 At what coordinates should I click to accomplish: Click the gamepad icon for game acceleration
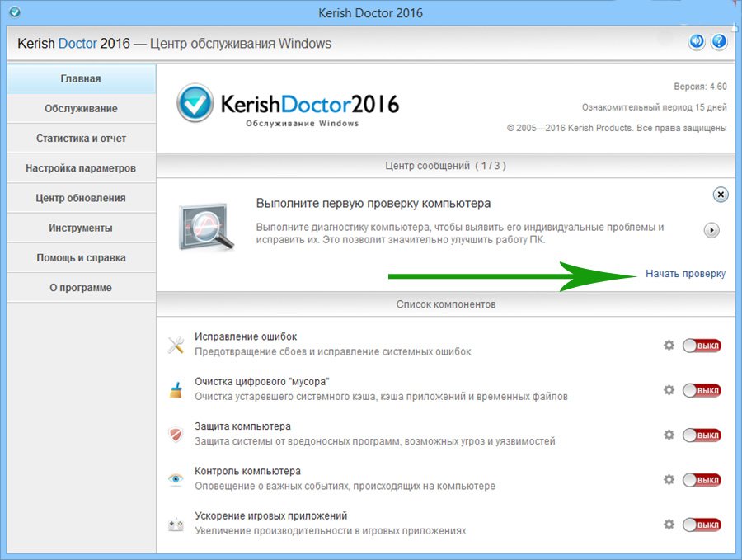176,525
